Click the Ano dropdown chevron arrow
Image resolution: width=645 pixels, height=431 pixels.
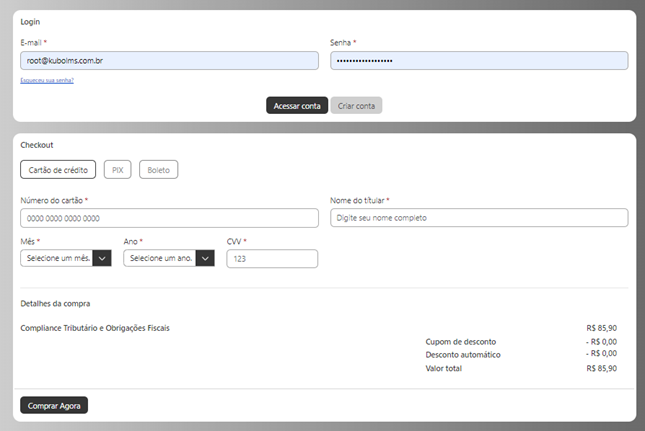click(205, 258)
